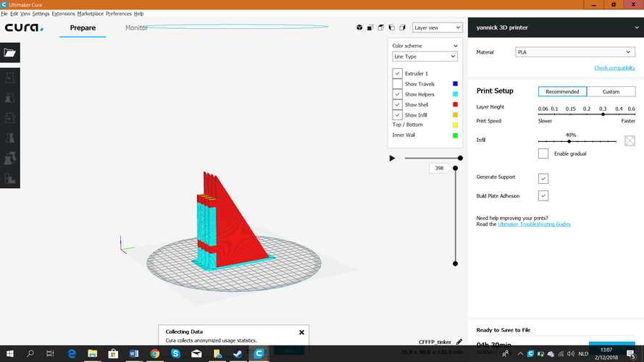Uncheck the Show Helpers checkbox
The image size is (644, 362).
397,94
